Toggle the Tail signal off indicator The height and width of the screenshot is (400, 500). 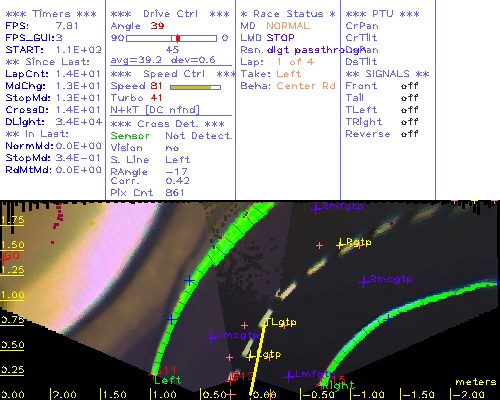[409, 98]
